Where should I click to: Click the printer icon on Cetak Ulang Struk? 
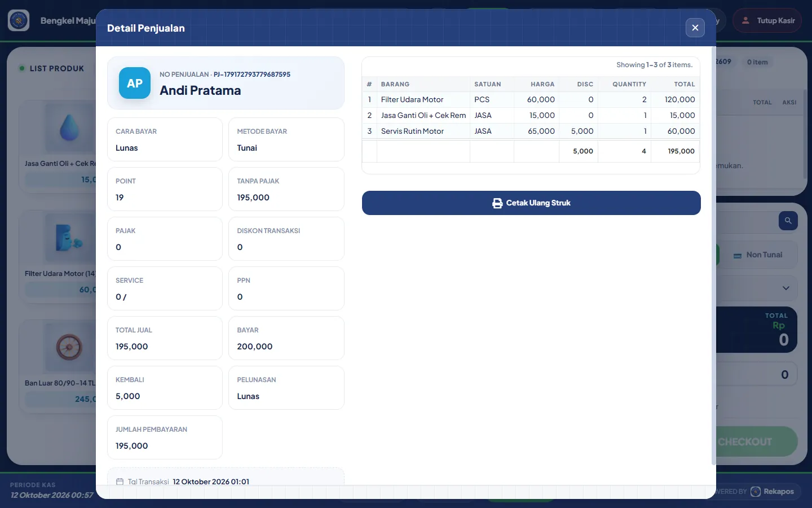497,203
